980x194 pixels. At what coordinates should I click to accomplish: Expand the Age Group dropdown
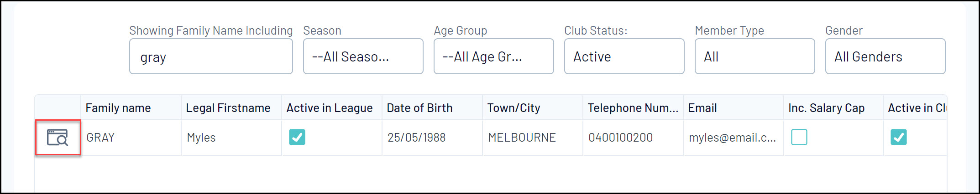(493, 56)
